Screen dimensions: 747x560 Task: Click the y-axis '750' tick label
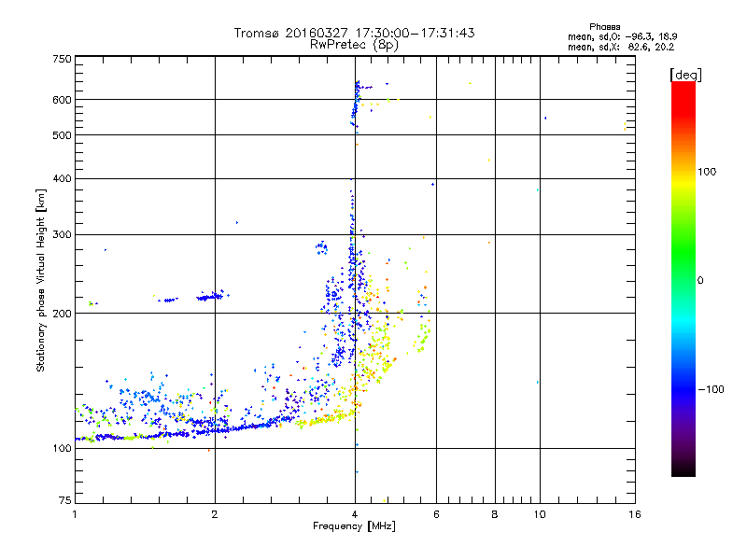coord(62,59)
